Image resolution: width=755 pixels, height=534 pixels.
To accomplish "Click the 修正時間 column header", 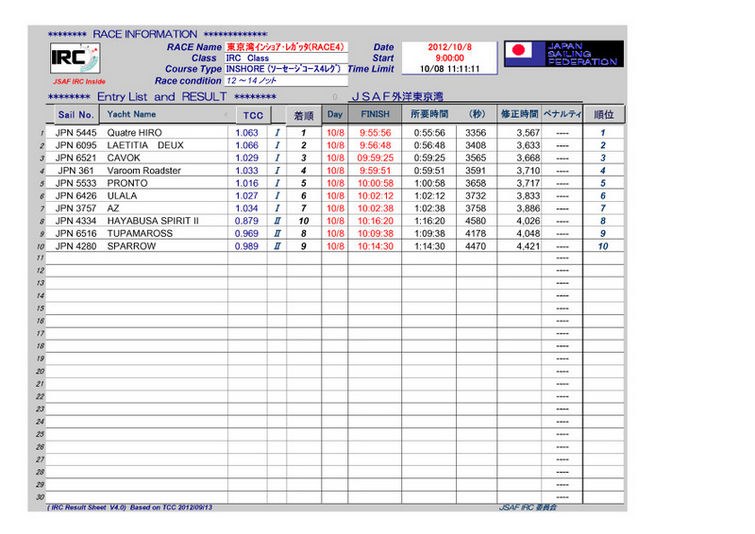I will coord(519,115).
